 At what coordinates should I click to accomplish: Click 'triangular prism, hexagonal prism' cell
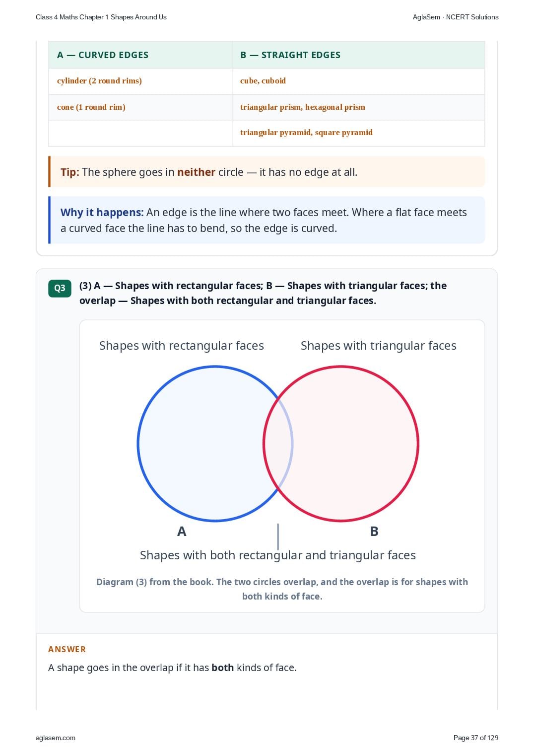pyautogui.click(x=358, y=107)
